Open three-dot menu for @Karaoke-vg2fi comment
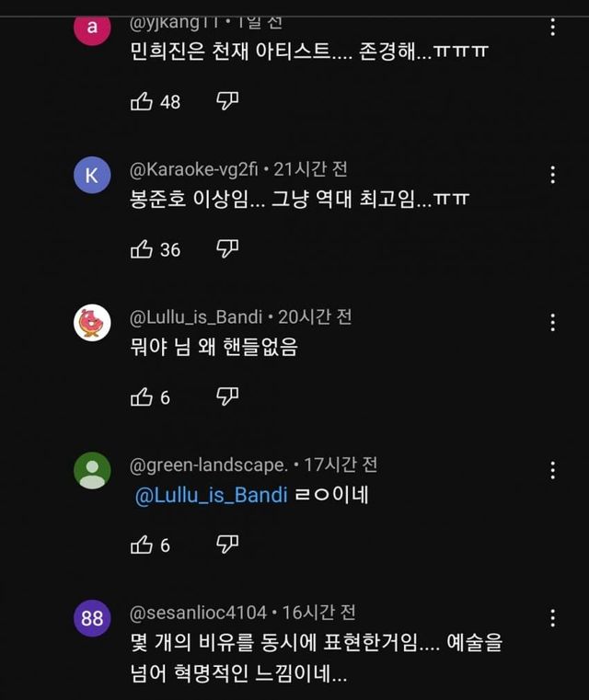The height and width of the screenshot is (700, 589). tap(552, 175)
